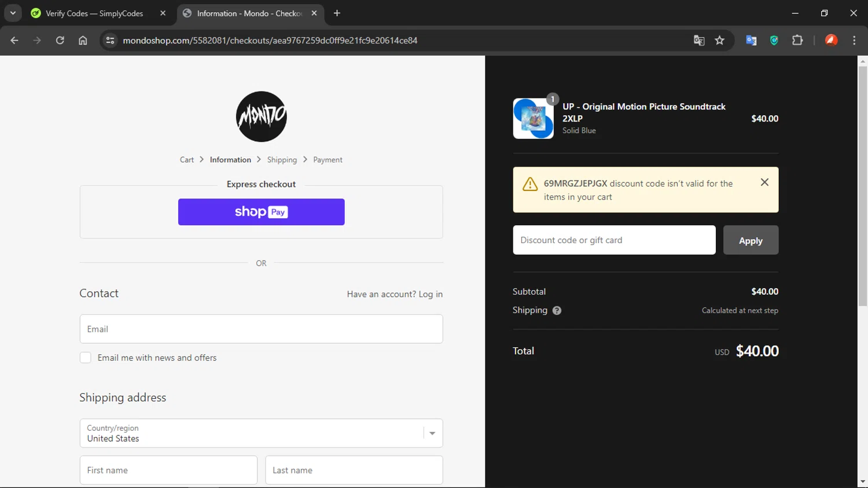Click the Payment breadcrumb step
The height and width of the screenshot is (488, 868).
328,160
